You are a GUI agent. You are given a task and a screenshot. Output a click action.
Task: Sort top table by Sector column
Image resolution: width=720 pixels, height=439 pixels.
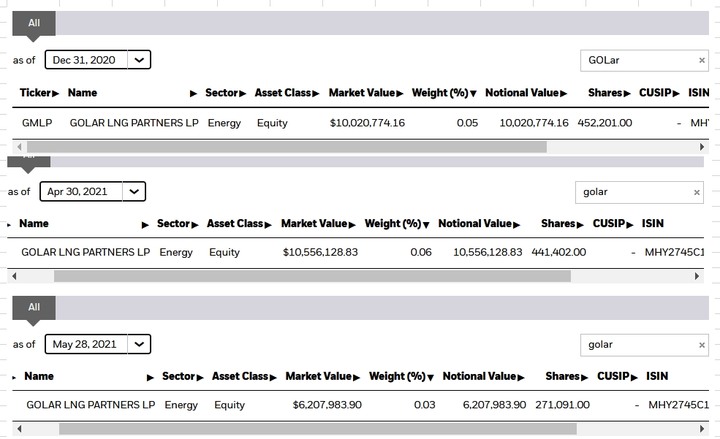click(225, 93)
